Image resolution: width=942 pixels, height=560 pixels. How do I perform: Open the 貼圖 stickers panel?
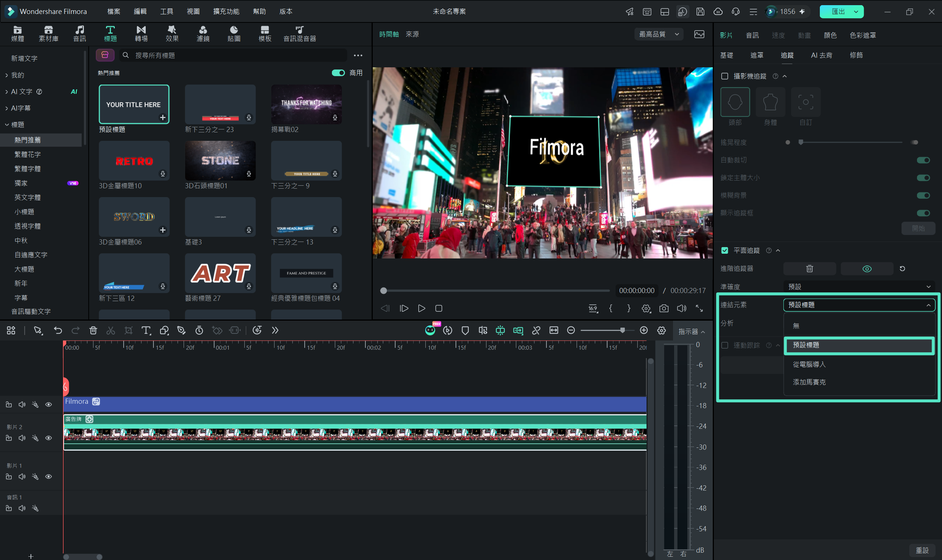(234, 33)
